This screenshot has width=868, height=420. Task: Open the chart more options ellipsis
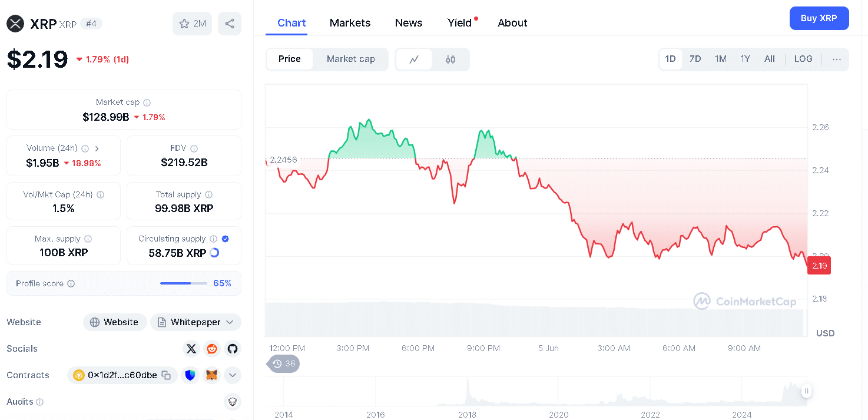[837, 59]
